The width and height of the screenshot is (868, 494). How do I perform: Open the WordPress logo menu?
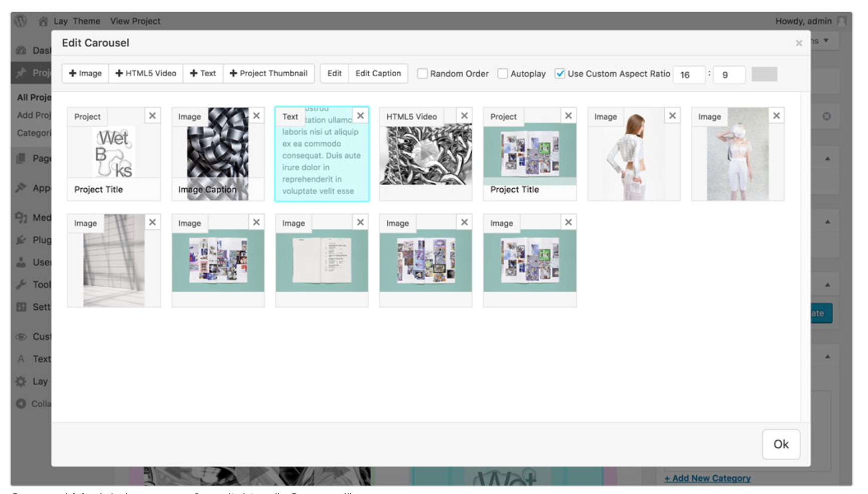coord(21,21)
